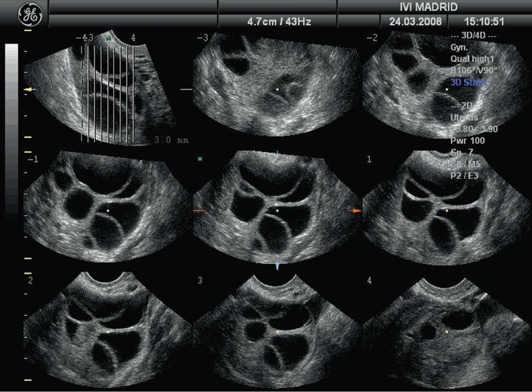The image size is (532, 392).
Task: Click the green asterisk label of the center slice
Action: [x=200, y=159]
